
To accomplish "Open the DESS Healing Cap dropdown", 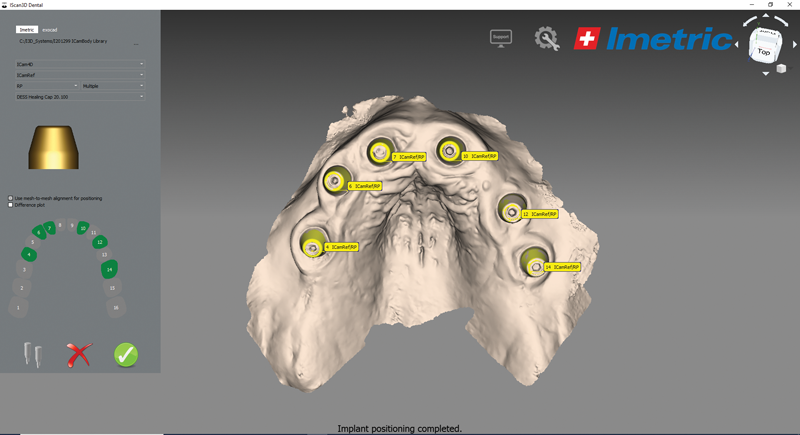I will tap(80, 97).
